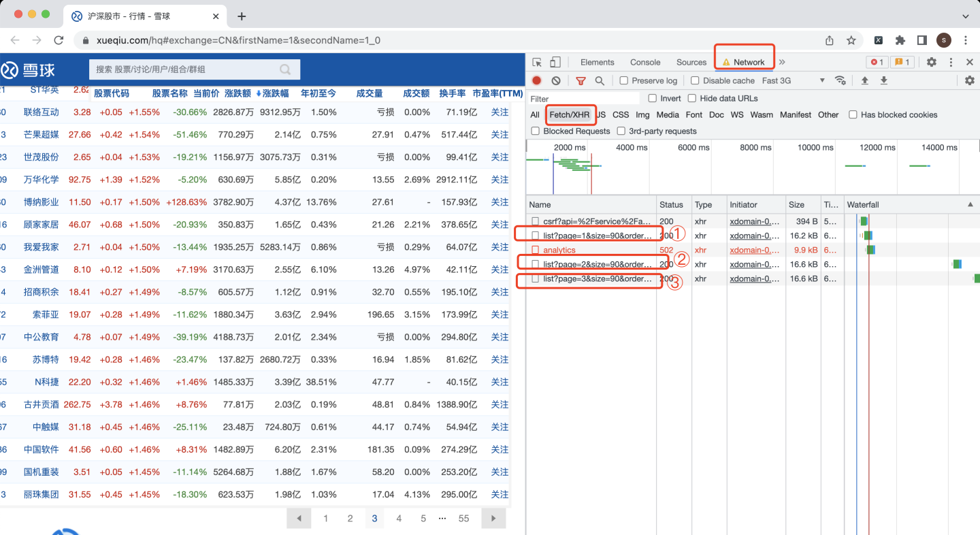Filter requests by CSS type
This screenshot has height=535, width=980.
tap(621, 114)
